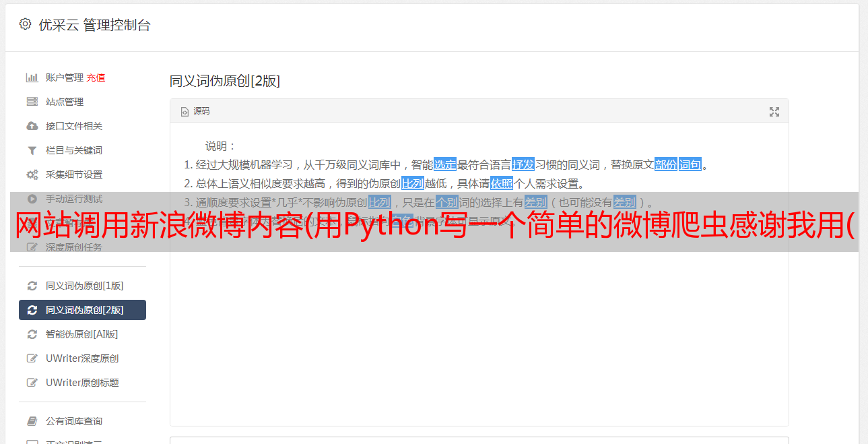Open UWriter深度原创 from sidebar
The height and width of the screenshot is (444, 868).
[x=82, y=358]
